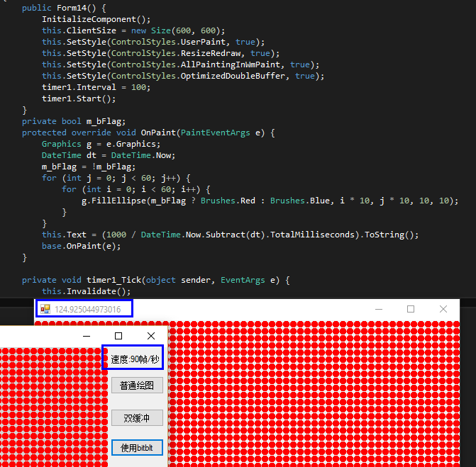Click the timer1_Tick method signature
476x467 pixels.
(156, 280)
